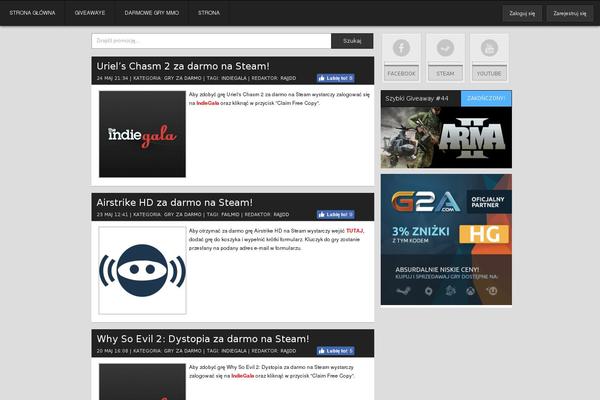
Task: Click the YOUTUBE label under the icon
Action: coord(489,73)
